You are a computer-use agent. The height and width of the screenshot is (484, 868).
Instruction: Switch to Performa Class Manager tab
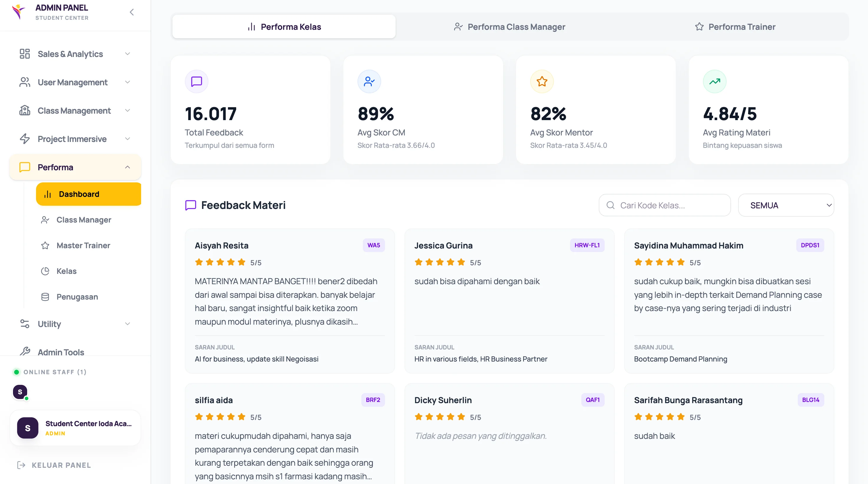pyautogui.click(x=510, y=27)
